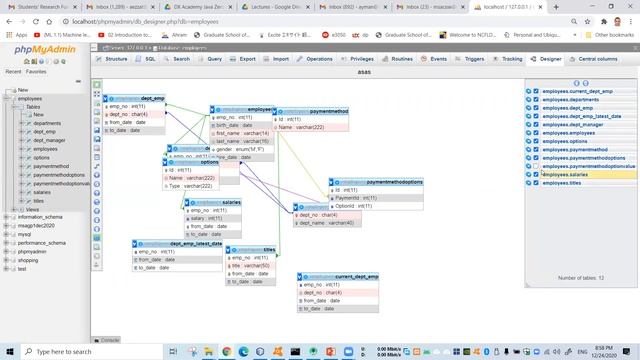This screenshot has height=360, width=640.
Task: Collapse columns of titles table with V toggle
Action: coord(228,250)
